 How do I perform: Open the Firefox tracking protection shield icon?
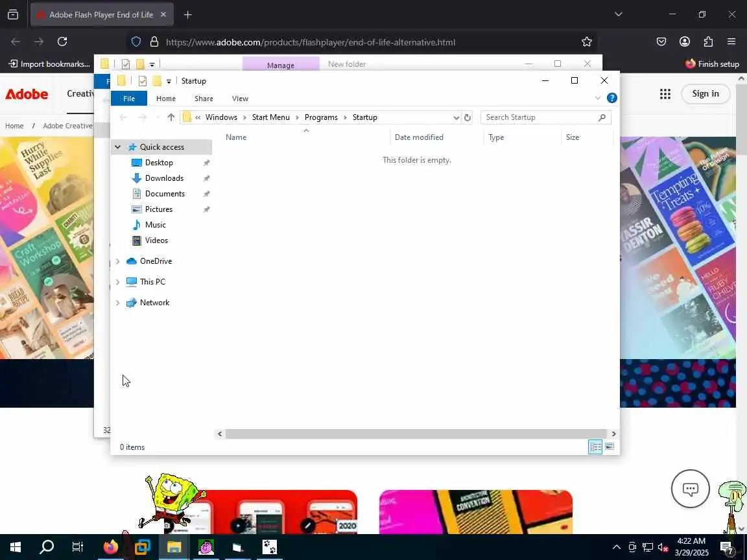point(136,42)
